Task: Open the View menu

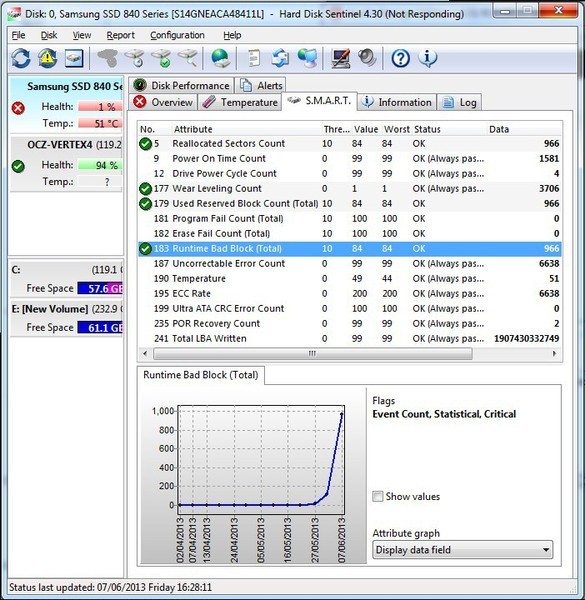Action: coord(82,35)
